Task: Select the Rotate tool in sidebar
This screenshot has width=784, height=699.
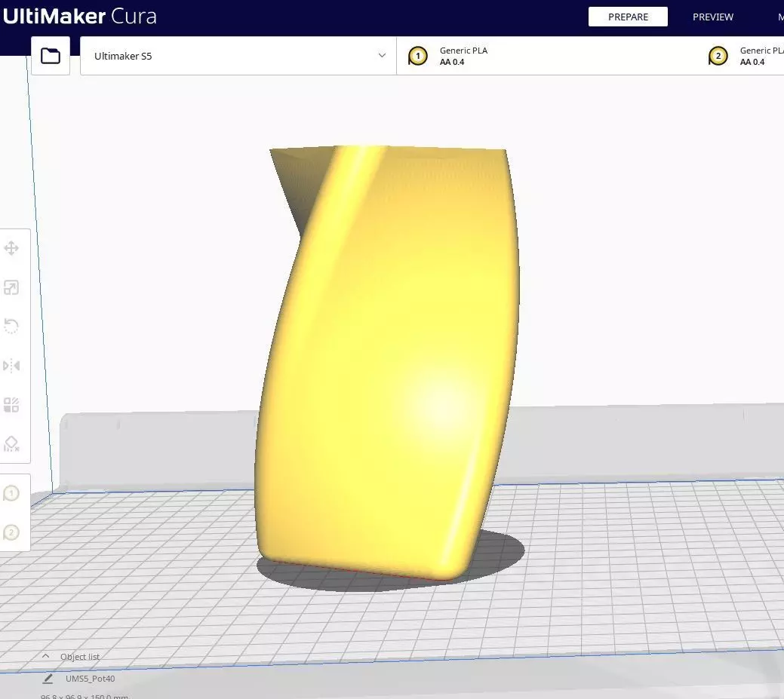Action: pos(11,327)
